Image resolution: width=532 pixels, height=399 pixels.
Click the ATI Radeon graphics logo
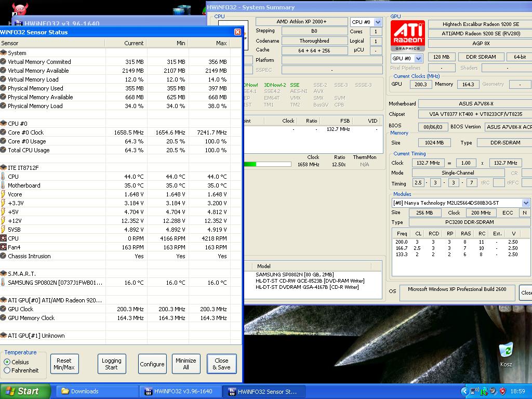407,36
